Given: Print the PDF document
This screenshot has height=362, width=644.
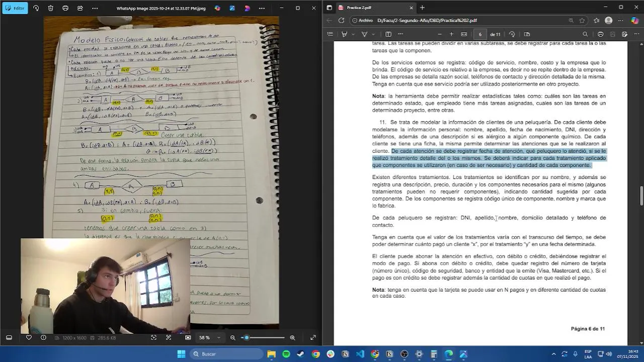Looking at the screenshot, I should [x=600, y=34].
